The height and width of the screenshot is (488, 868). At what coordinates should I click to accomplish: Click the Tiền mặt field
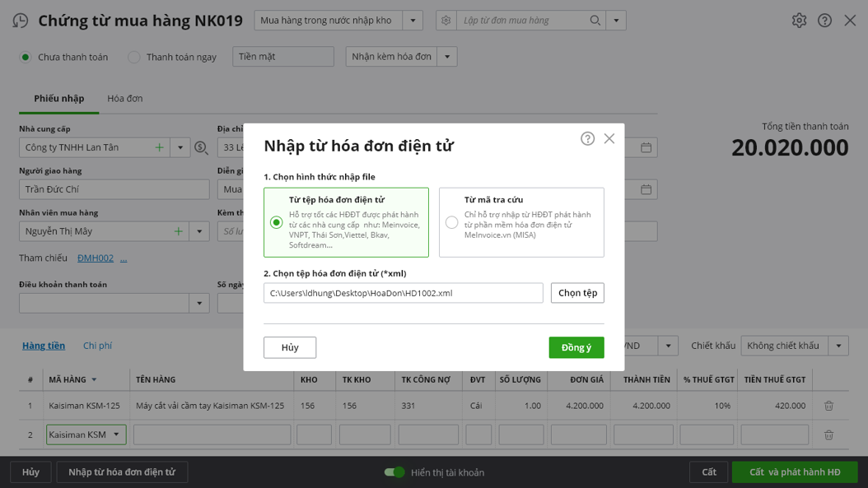point(283,57)
